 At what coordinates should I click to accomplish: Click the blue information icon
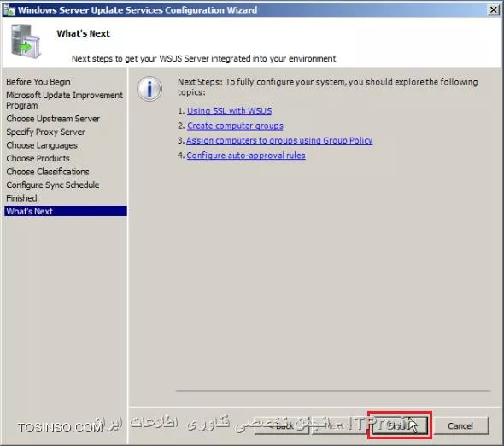[x=149, y=89]
